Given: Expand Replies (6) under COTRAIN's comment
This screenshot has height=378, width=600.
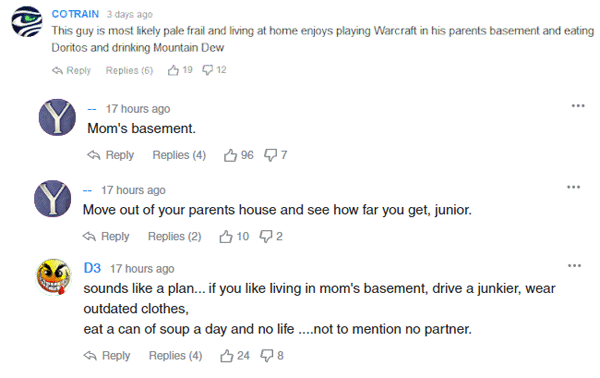Looking at the screenshot, I should pyautogui.click(x=129, y=70).
